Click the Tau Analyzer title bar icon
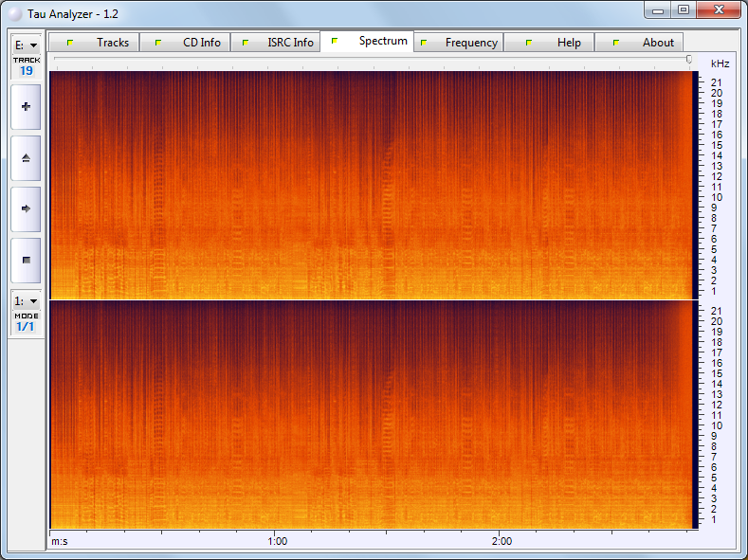 coord(14,14)
